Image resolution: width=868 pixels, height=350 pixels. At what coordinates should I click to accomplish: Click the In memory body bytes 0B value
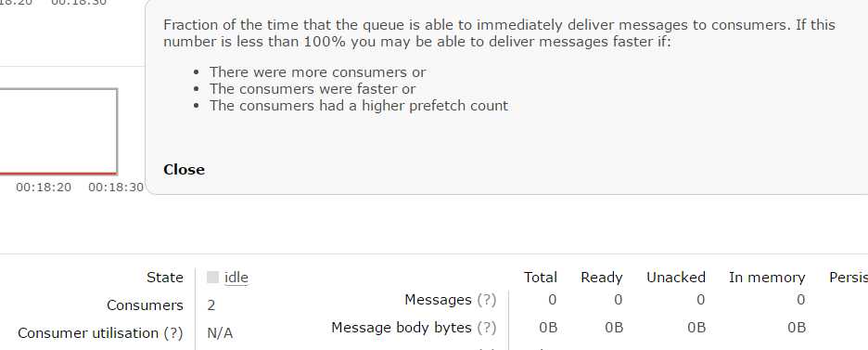pos(797,328)
